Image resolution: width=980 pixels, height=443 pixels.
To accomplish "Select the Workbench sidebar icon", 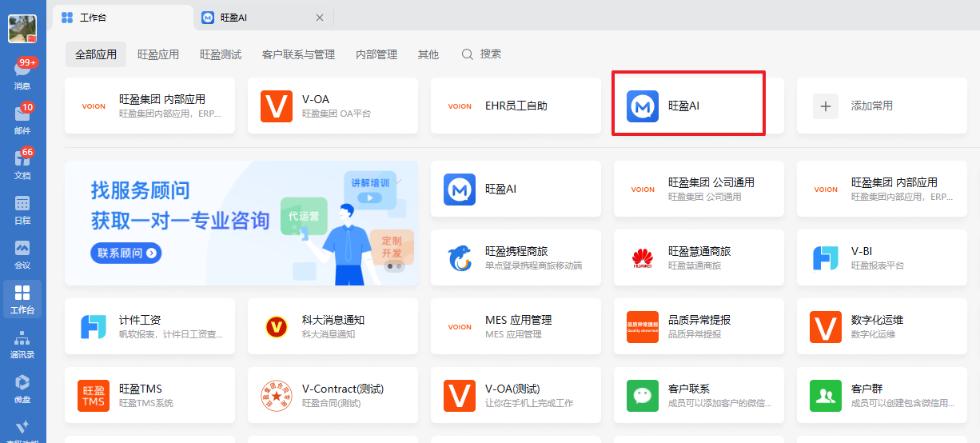I will click(22, 299).
